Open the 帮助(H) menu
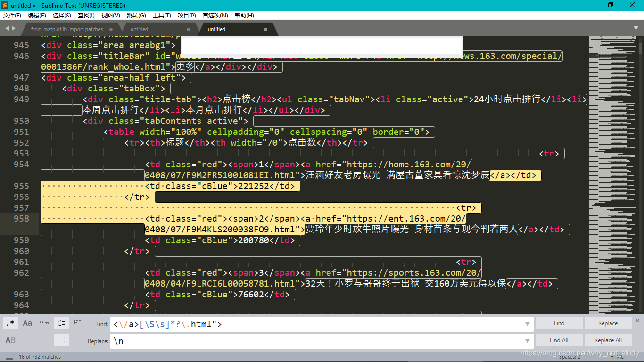Image resolution: width=644 pixels, height=362 pixels. [244, 16]
